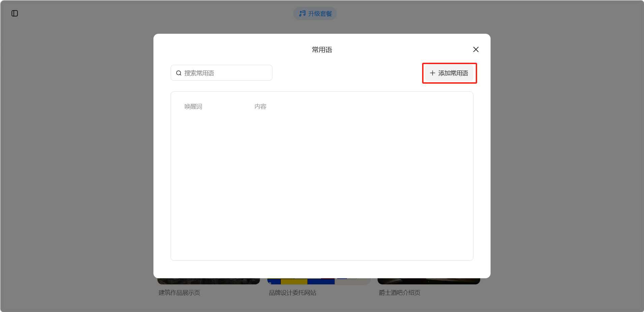Open the 爵士酒吧介绍页 thumbnail image
Viewport: 644px width, 312px height.
429,281
